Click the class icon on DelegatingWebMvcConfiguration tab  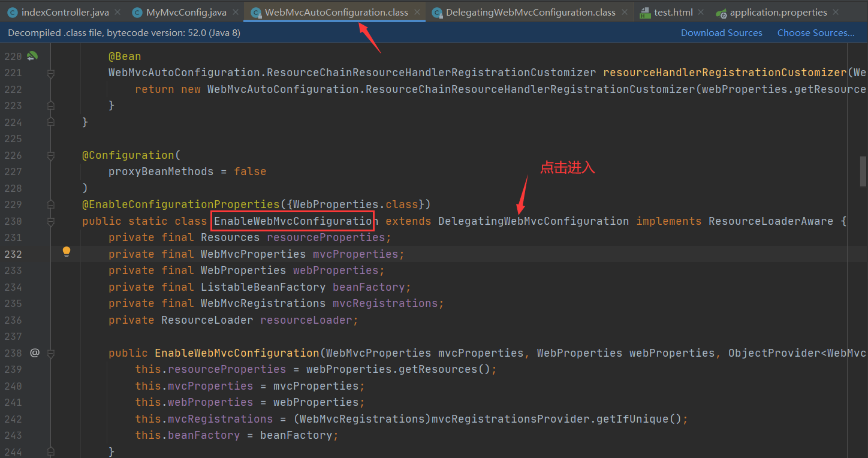coord(437,12)
